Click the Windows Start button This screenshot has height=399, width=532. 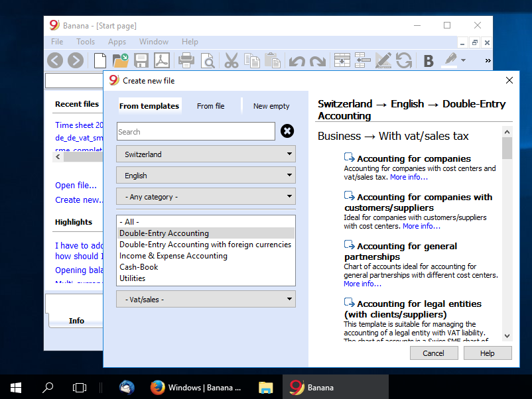click(x=16, y=388)
